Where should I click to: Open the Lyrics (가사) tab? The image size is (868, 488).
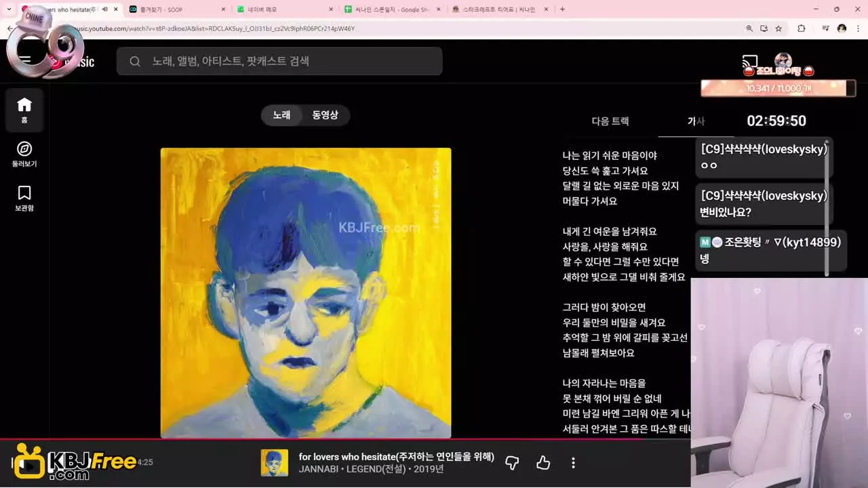[x=696, y=121]
